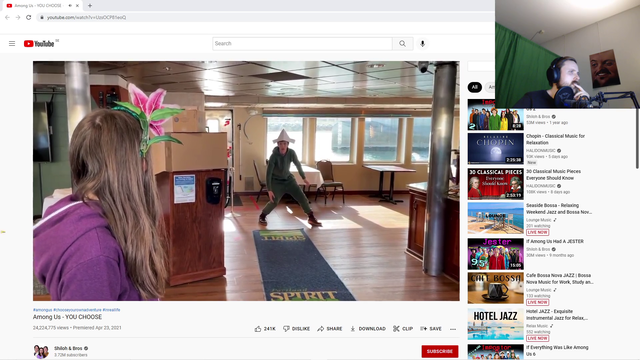Image resolution: width=640 pixels, height=360 pixels.
Task: Open 'If Everything Was Like Among Us 6'
Action: pos(557,351)
